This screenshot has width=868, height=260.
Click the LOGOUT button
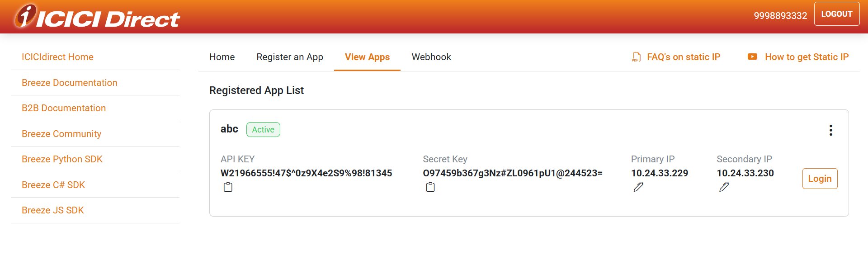click(x=836, y=14)
